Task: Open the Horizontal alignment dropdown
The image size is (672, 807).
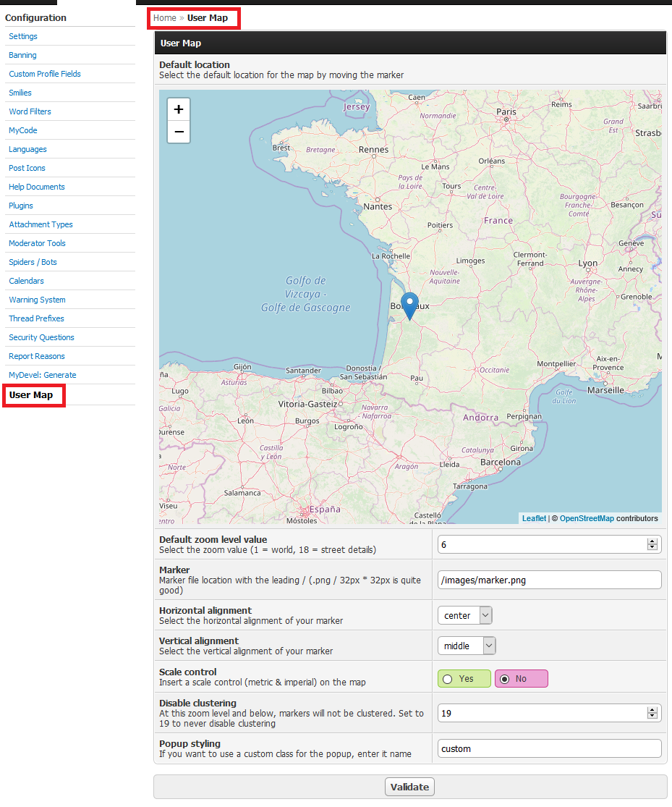Action: click(464, 615)
